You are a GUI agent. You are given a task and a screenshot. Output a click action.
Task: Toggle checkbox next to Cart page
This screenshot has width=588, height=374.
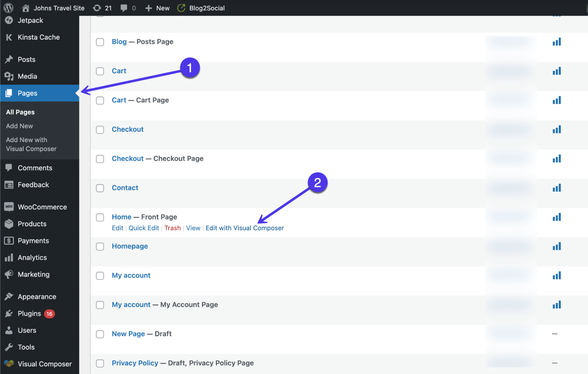click(x=100, y=70)
